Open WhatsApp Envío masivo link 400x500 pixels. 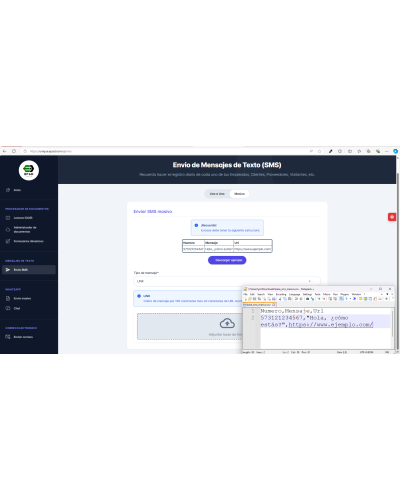point(22,298)
